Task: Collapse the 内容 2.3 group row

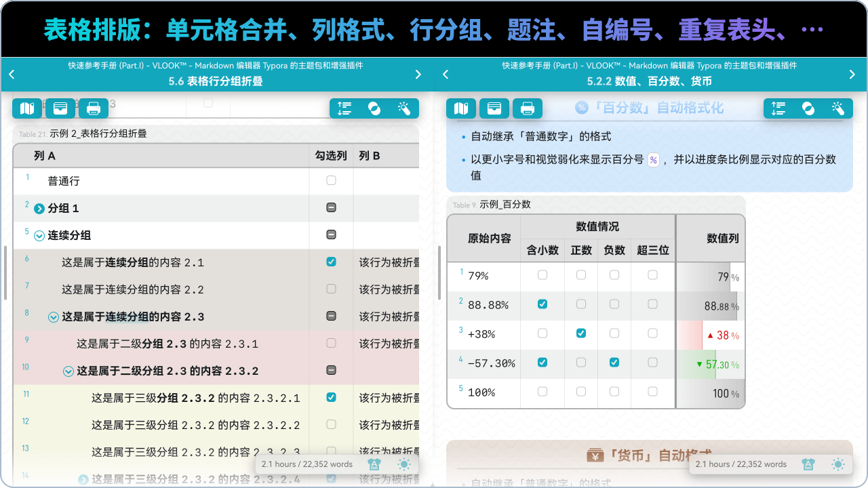Action: [x=54, y=317]
